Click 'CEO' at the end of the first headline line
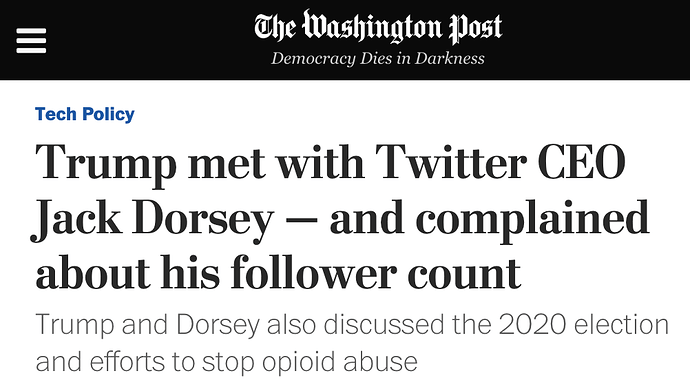Viewport: 690px width, 389px height. [582, 162]
